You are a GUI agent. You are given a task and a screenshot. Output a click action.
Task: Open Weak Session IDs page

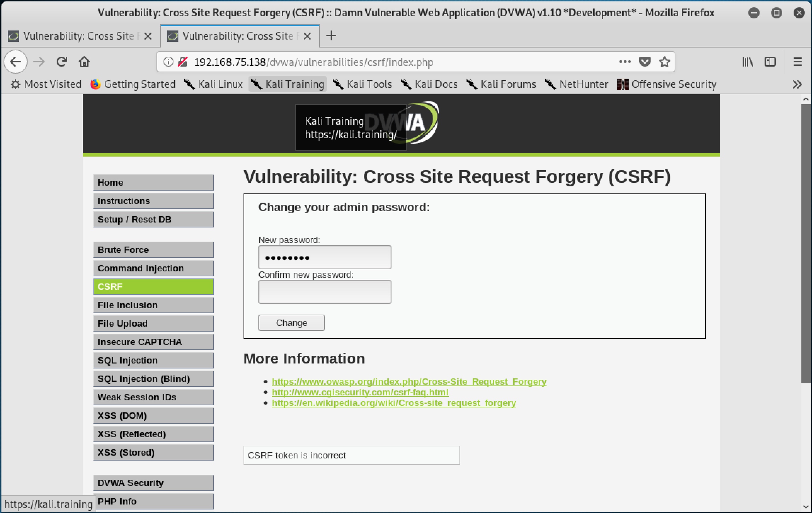click(154, 397)
